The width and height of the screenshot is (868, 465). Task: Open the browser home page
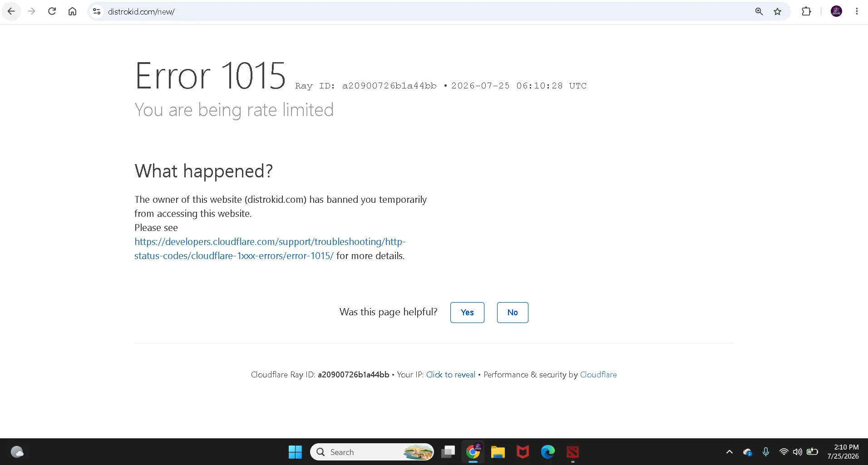pyautogui.click(x=72, y=11)
